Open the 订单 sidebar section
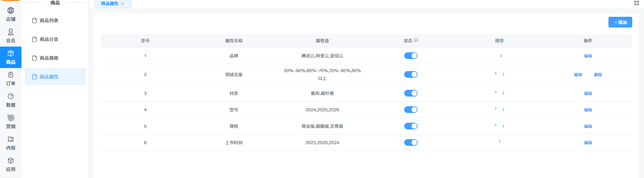 [x=11, y=79]
